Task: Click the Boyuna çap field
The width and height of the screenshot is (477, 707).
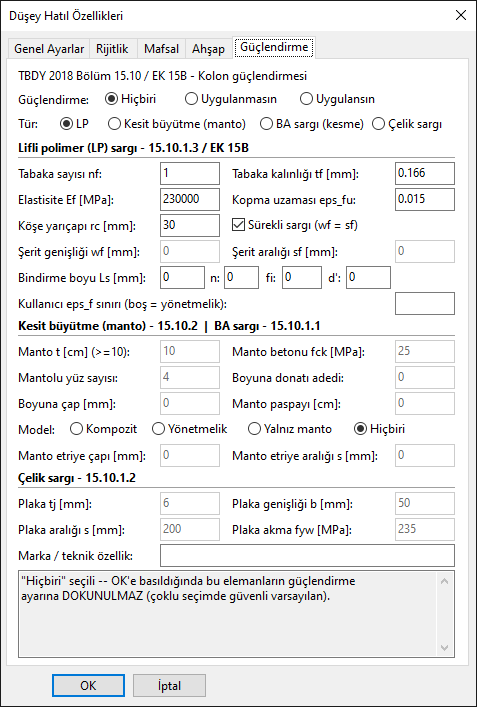Action: [190, 403]
